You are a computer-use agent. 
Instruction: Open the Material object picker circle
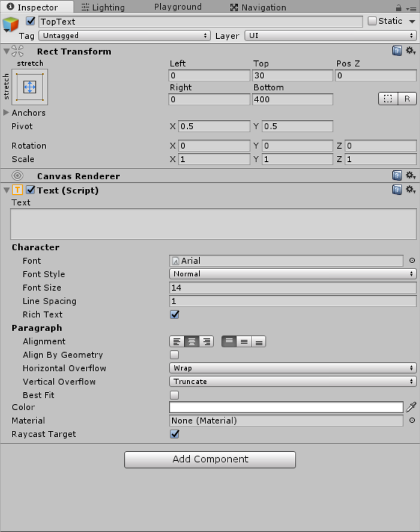(412, 420)
